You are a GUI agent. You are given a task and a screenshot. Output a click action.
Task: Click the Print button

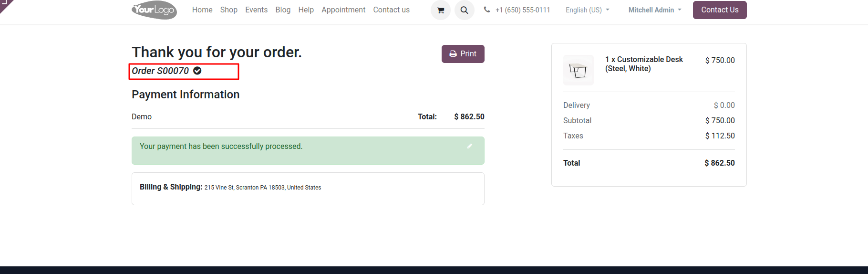coord(463,54)
